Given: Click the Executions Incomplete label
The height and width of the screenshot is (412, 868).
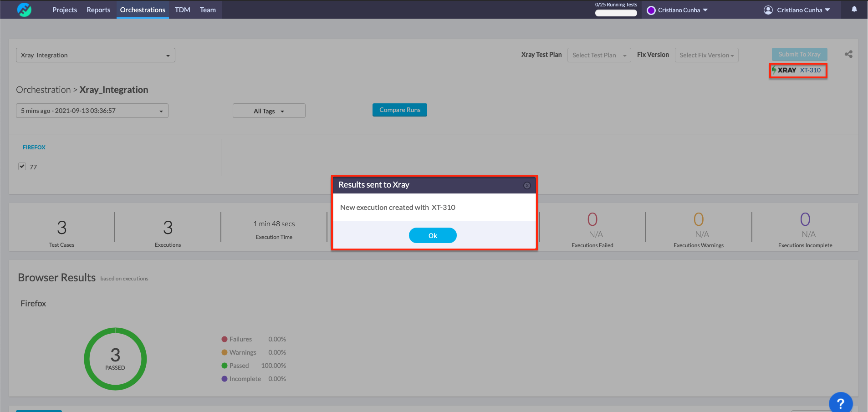Looking at the screenshot, I should 805,245.
